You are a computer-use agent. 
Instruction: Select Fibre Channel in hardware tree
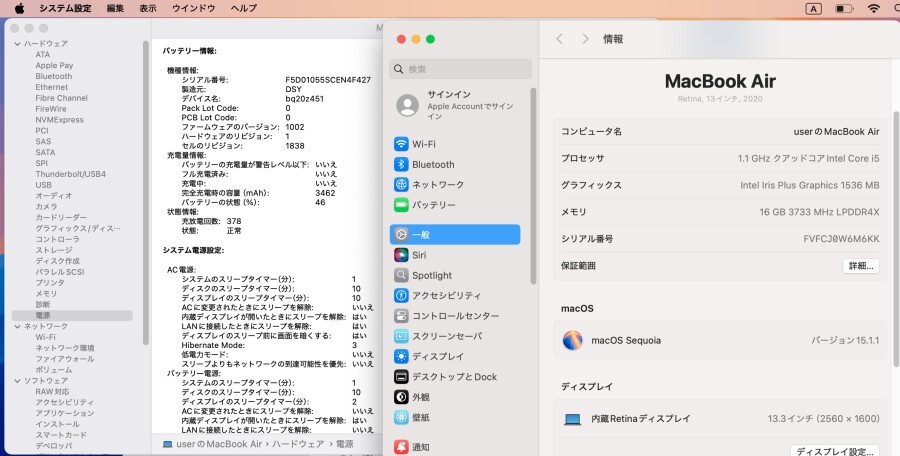point(61,98)
